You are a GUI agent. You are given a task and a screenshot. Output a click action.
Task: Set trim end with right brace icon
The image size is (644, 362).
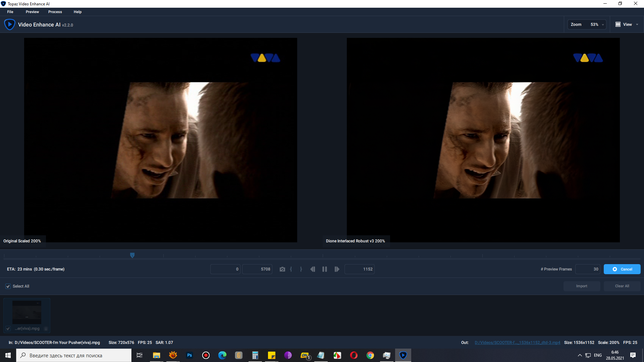click(x=301, y=269)
